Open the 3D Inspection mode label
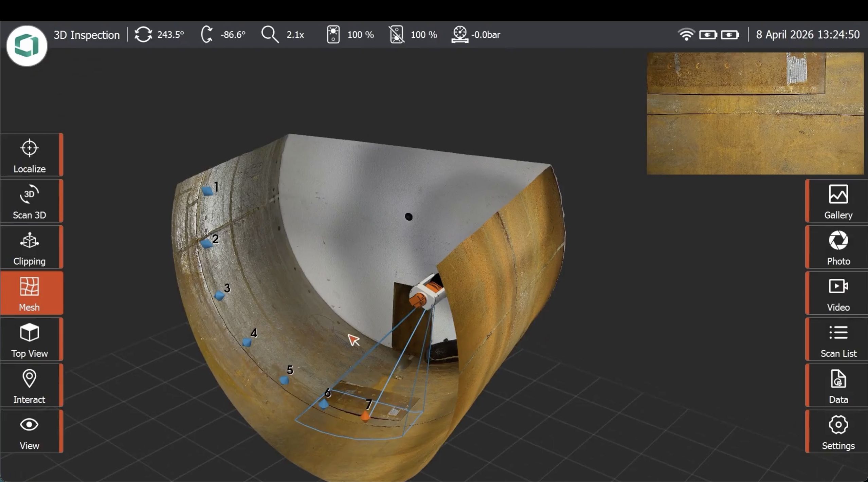The width and height of the screenshot is (868, 482). [87, 34]
